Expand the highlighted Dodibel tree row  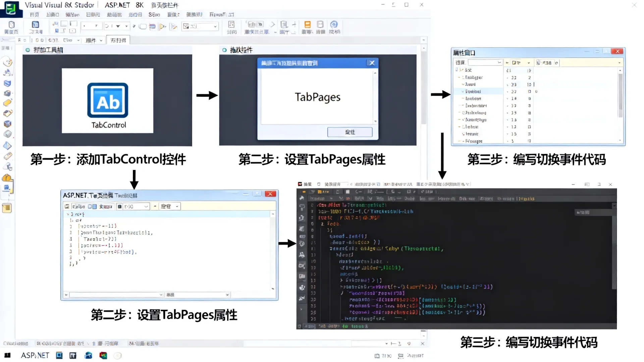(x=463, y=91)
